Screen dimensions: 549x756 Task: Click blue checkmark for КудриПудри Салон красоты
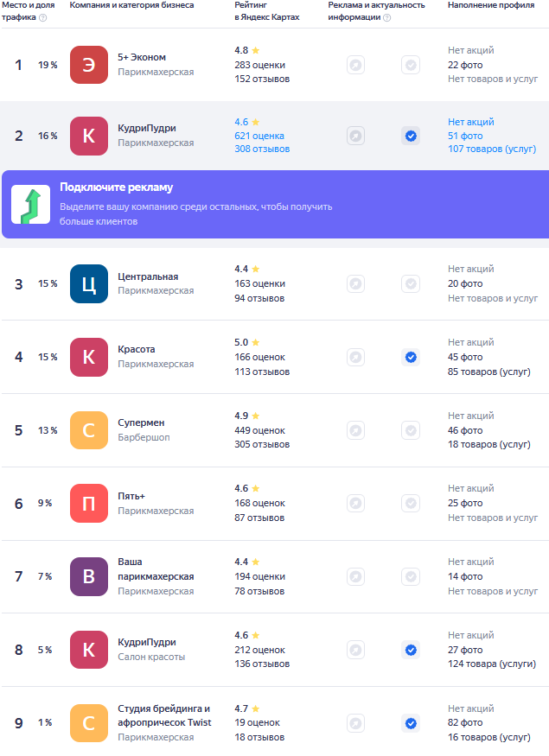411,650
